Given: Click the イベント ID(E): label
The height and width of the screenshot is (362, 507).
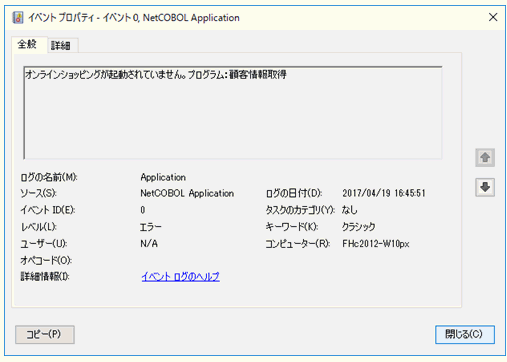Looking at the screenshot, I should [48, 210].
